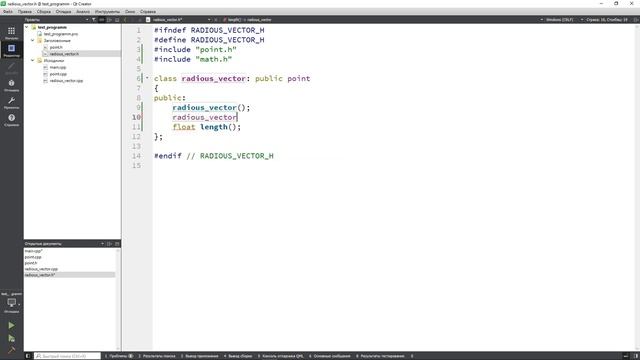640x360 pixels.
Task: Collapse the Заголовочные headers folder
Action: coord(33,40)
